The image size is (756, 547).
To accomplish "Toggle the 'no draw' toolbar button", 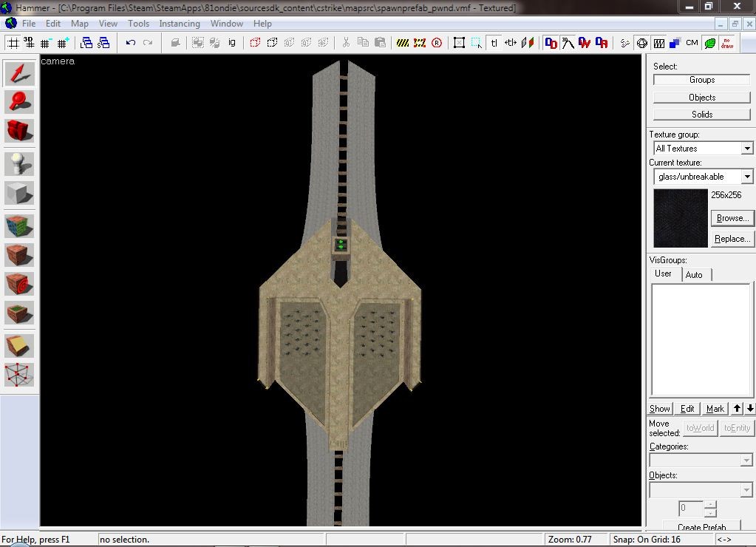I will [727, 43].
